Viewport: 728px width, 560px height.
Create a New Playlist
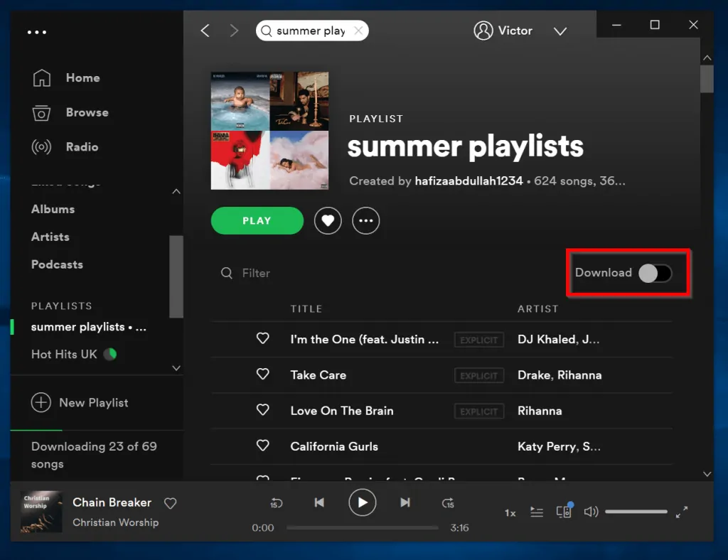pyautogui.click(x=80, y=402)
